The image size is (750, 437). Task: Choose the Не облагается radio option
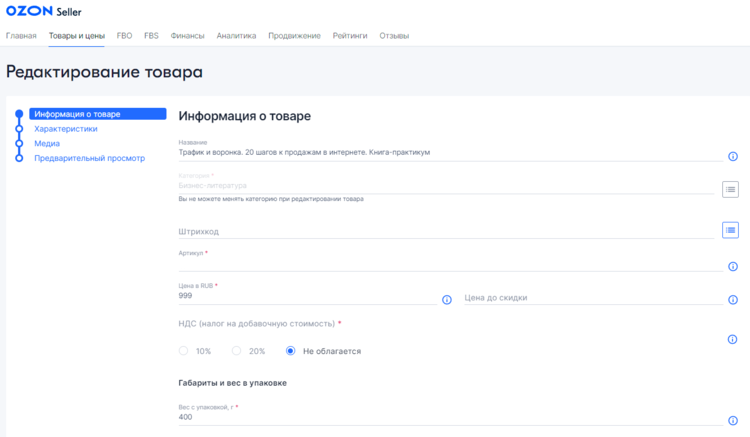(x=291, y=351)
